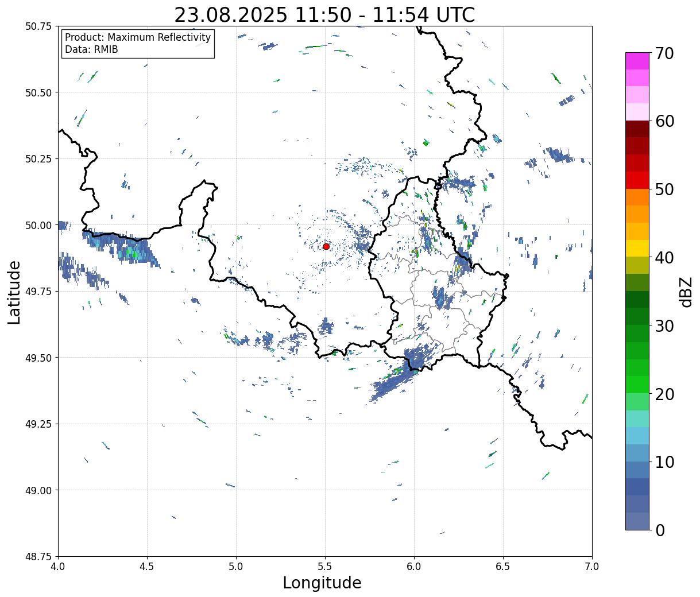Click longitude tick label 5.5

coord(325,566)
